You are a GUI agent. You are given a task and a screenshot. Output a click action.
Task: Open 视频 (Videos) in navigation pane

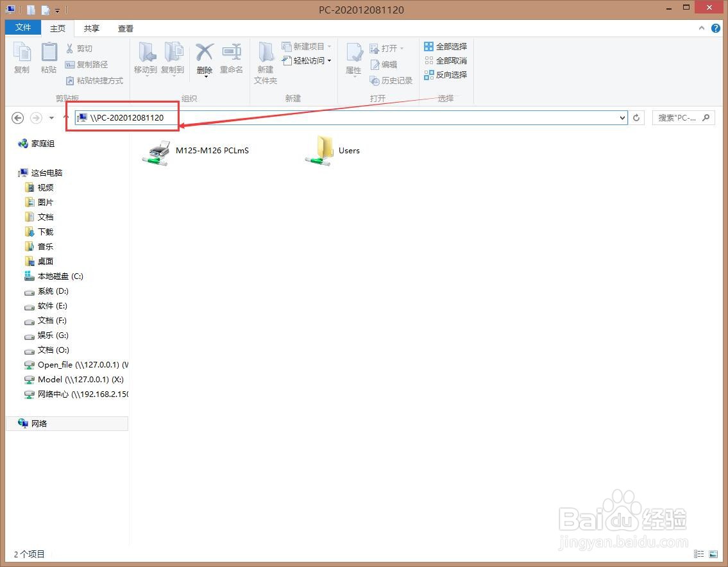[39, 187]
